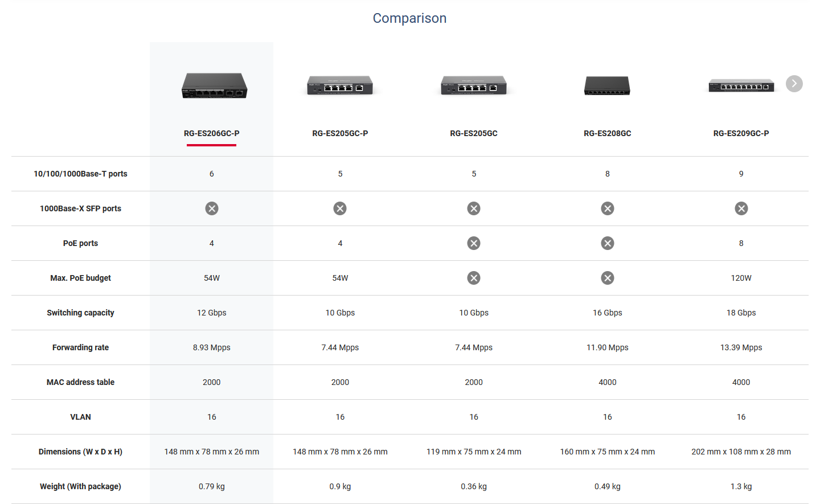Viewport: 820px width, 504px height.
Task: Open the RG-ES206GC-P product image
Action: (x=214, y=85)
